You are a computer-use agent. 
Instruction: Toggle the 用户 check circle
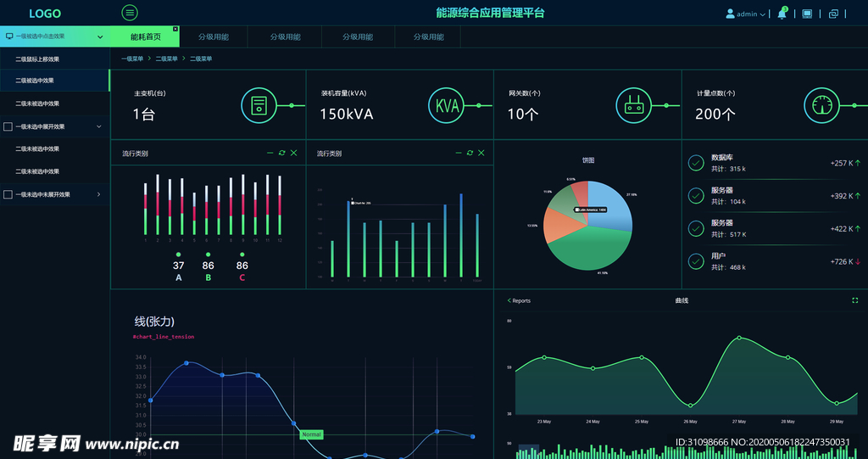click(x=696, y=261)
